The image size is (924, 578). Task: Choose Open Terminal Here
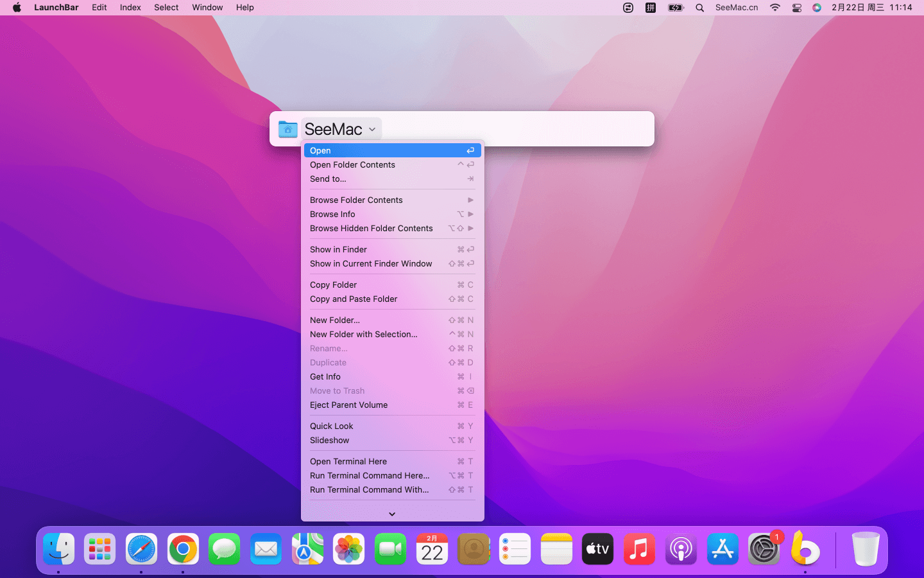coord(392,462)
